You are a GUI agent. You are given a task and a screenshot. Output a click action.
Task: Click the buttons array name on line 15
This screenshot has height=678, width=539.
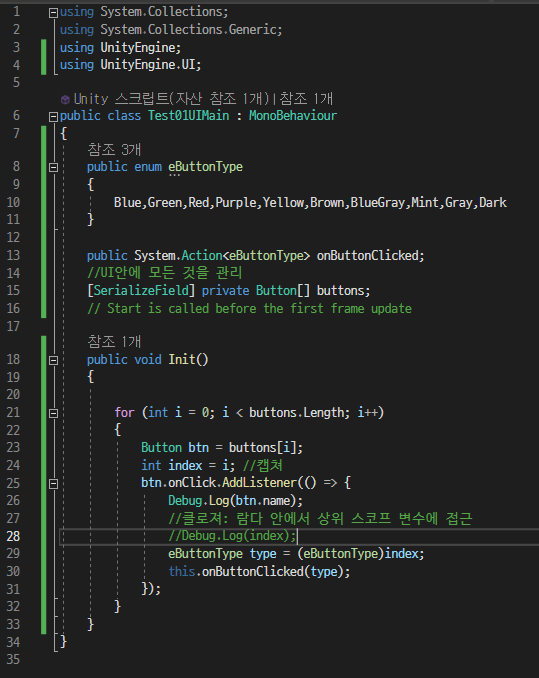click(343, 291)
